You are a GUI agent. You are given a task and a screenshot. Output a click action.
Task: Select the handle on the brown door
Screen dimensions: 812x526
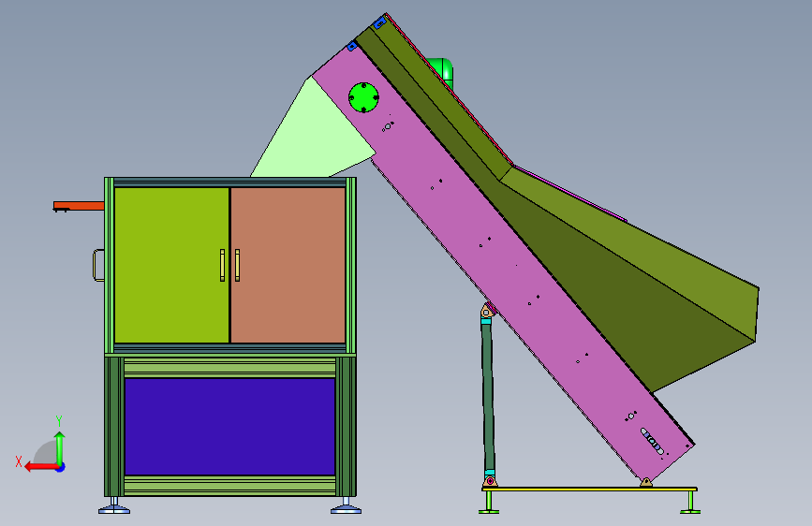click(237, 265)
